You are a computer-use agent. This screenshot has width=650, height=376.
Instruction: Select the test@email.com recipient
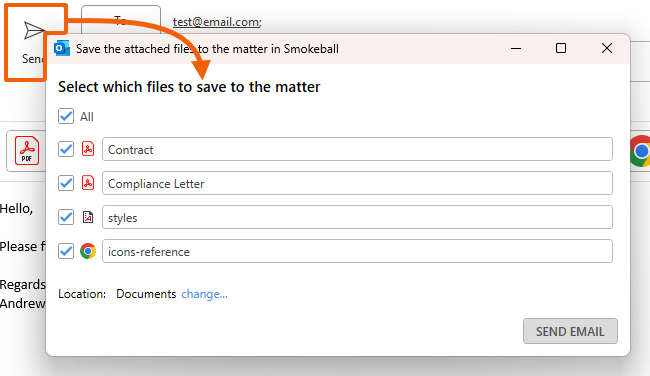(x=217, y=22)
